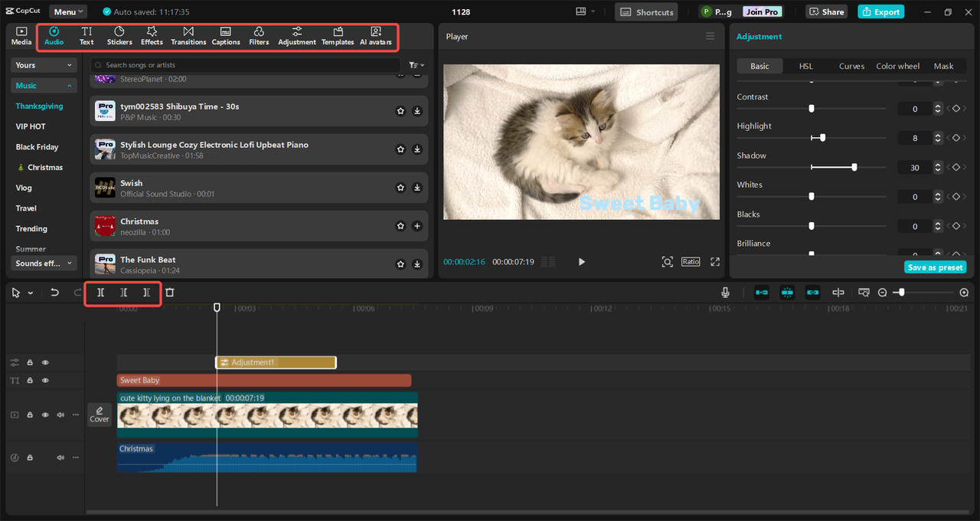The image size is (980, 521).
Task: Open full screen preview in Player
Action: 715,262
